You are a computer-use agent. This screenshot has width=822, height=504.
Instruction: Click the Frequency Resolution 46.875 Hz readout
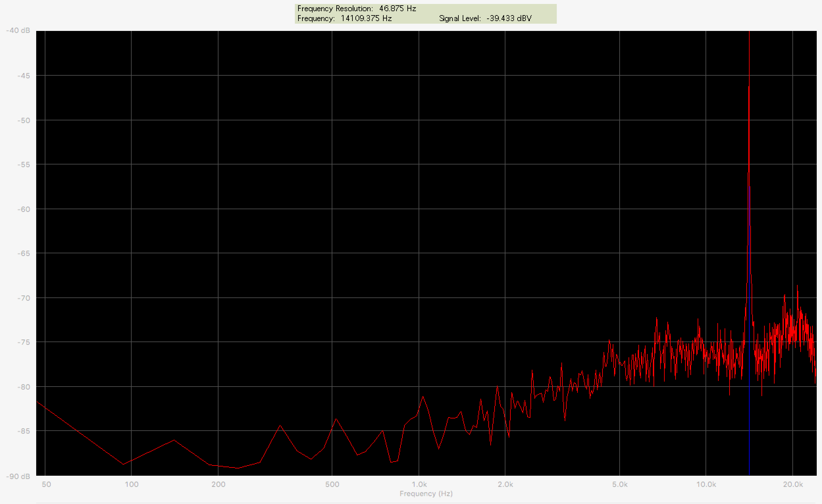[357, 9]
